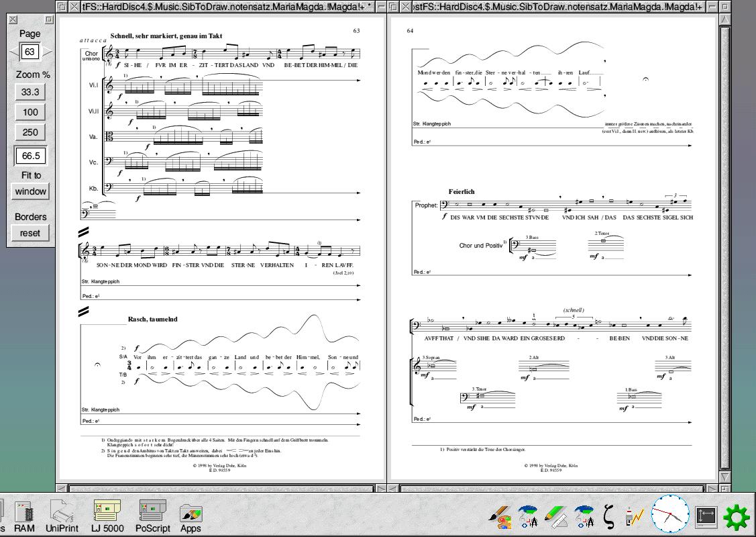Image resolution: width=756 pixels, height=537 pixels.
Task: Click the 'Chor unisono' staff label
Action: click(91, 56)
